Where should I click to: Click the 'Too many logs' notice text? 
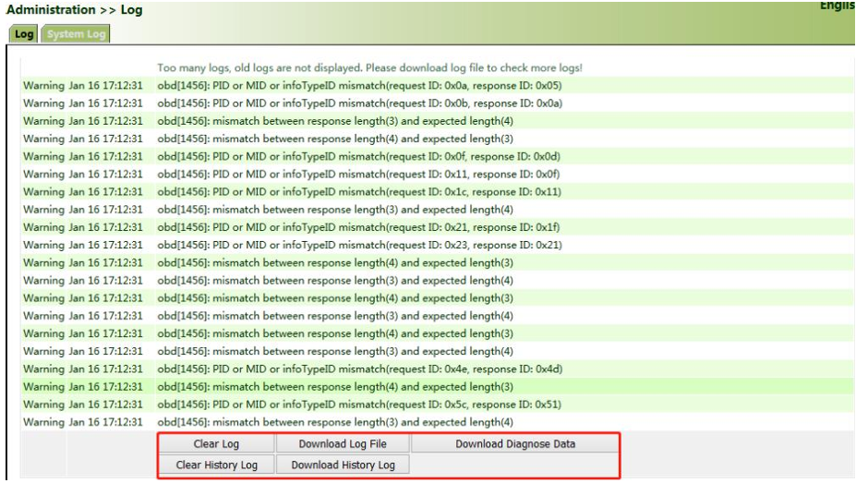coord(369,67)
